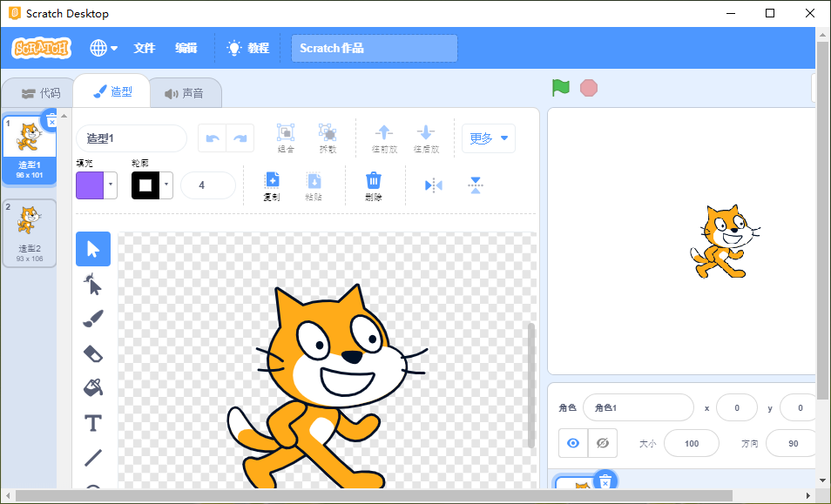
Task: Click the red stop button
Action: click(589, 88)
